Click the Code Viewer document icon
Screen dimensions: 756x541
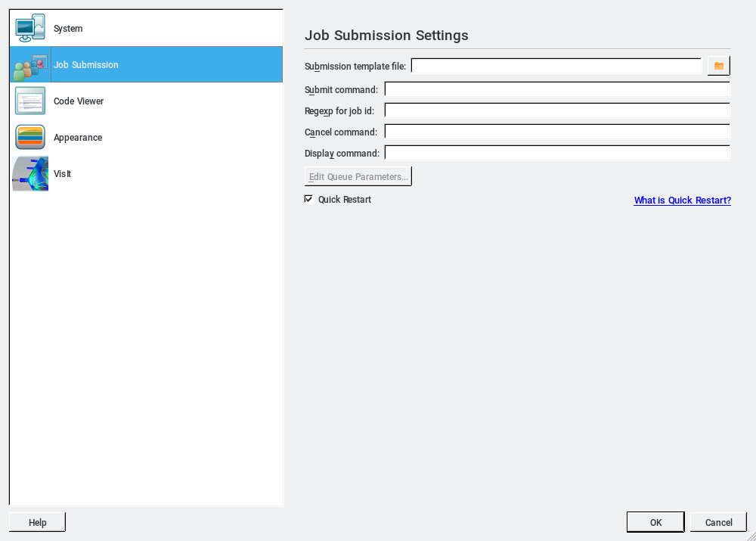tap(30, 101)
